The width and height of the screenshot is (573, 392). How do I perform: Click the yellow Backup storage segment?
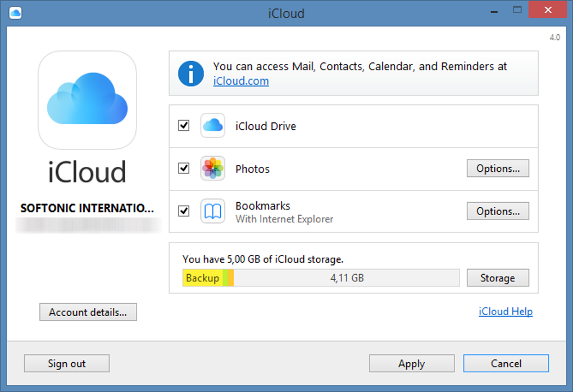click(202, 278)
